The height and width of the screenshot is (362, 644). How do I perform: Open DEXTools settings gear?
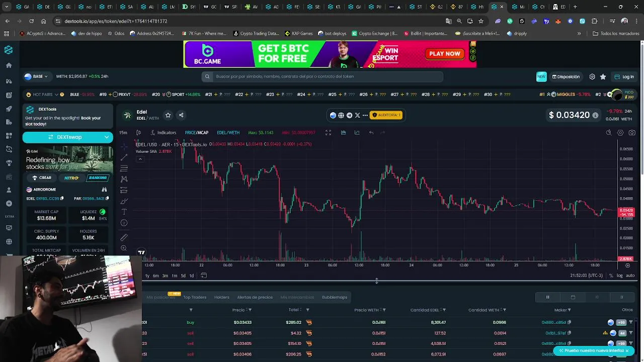pos(592,77)
